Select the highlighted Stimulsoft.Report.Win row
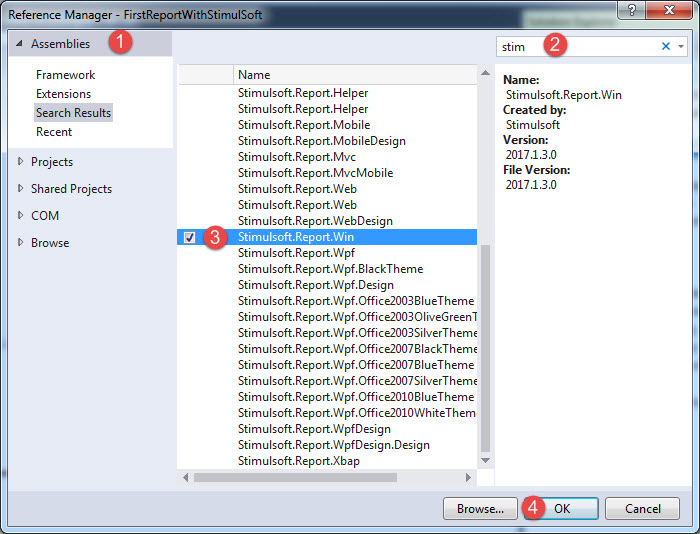The width and height of the screenshot is (700, 534). pos(327,237)
